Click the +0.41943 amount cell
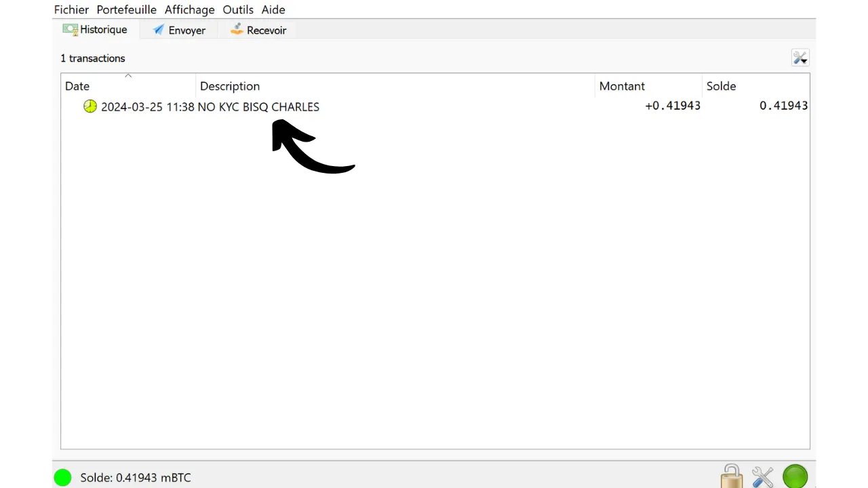The width and height of the screenshot is (868, 488). [672, 106]
